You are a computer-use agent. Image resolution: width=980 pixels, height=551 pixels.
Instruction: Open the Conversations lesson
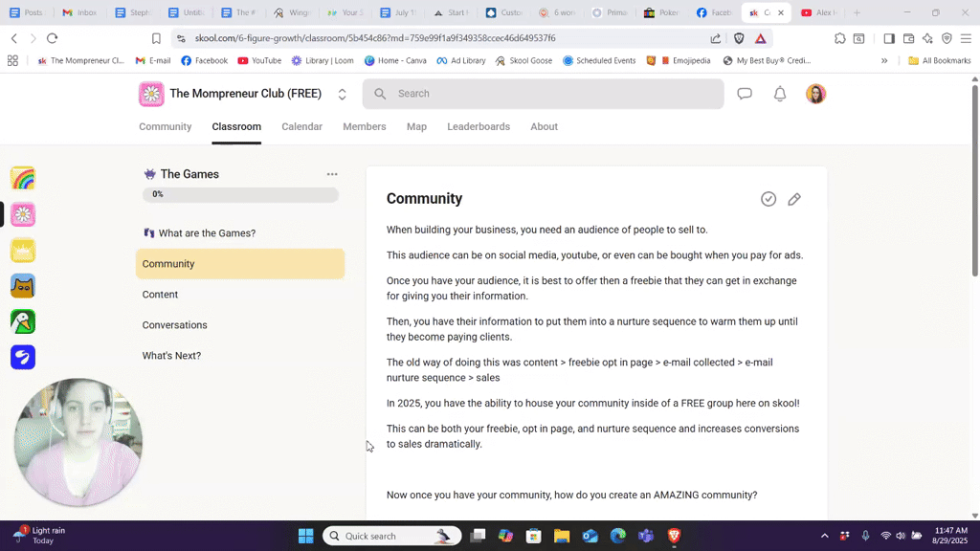[240, 325]
